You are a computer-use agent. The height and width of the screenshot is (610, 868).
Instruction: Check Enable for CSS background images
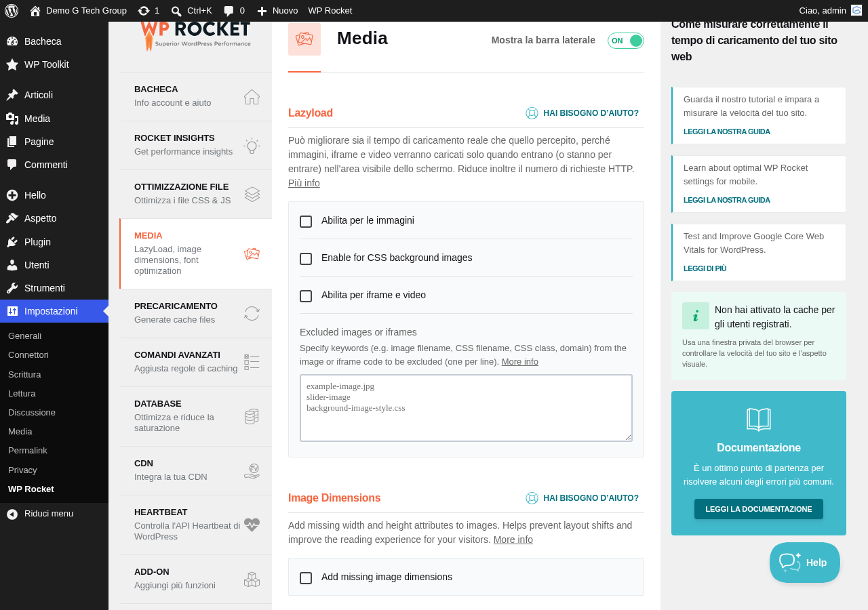point(306,259)
